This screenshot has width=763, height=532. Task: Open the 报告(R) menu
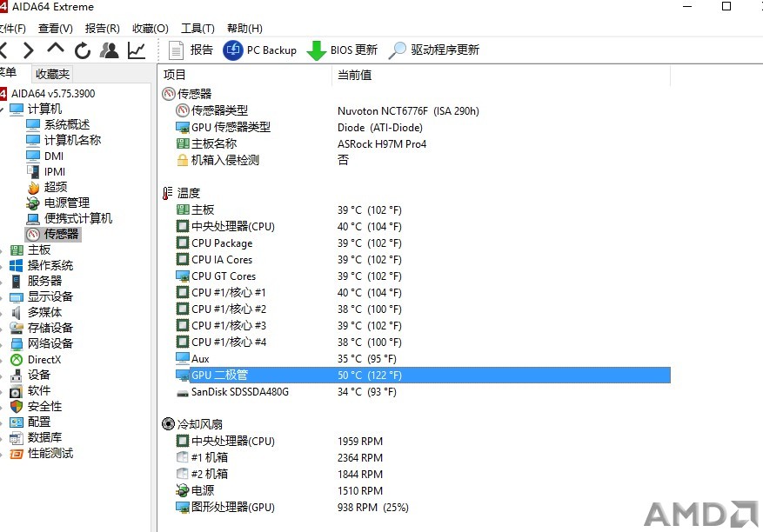102,28
